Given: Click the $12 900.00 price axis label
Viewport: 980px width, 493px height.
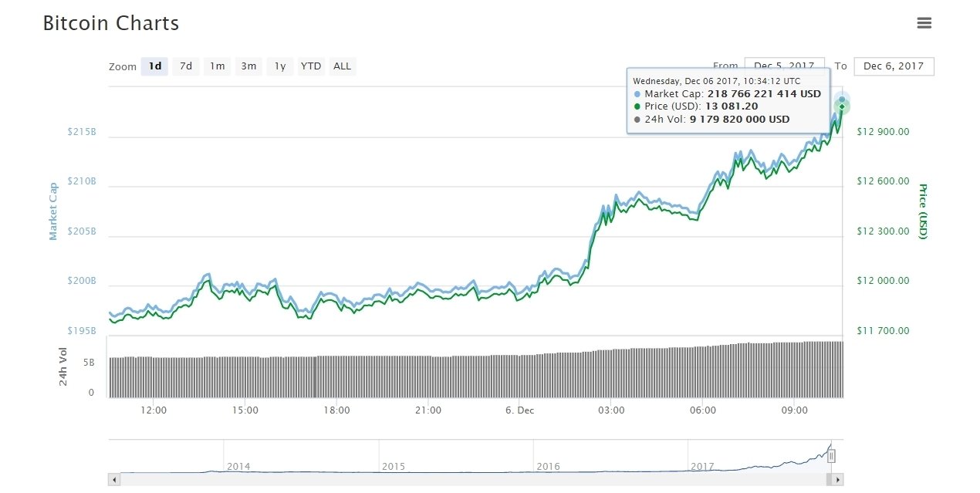Looking at the screenshot, I should coord(883,132).
